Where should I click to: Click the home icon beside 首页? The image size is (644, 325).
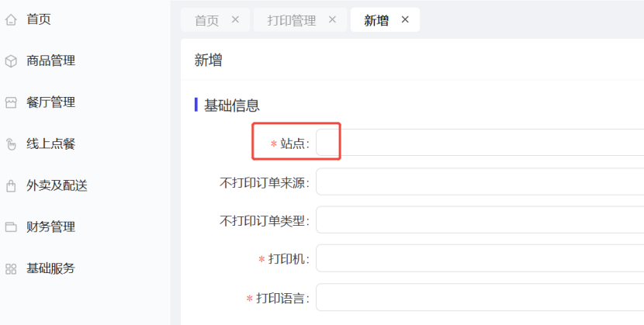click(x=11, y=19)
